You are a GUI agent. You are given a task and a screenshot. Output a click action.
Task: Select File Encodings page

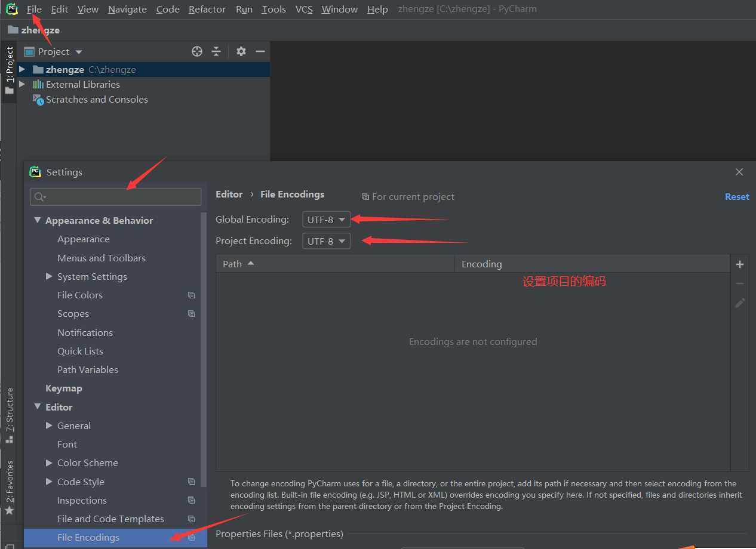[x=116, y=538]
